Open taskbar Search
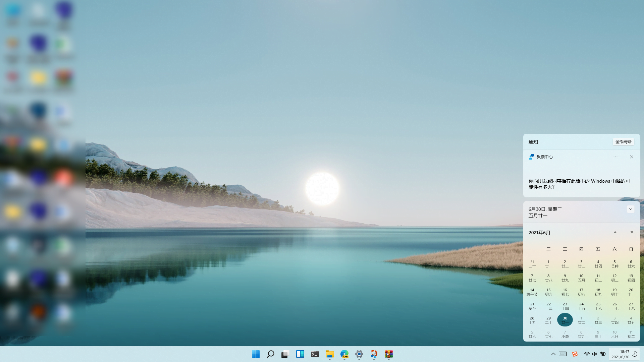 click(270, 354)
